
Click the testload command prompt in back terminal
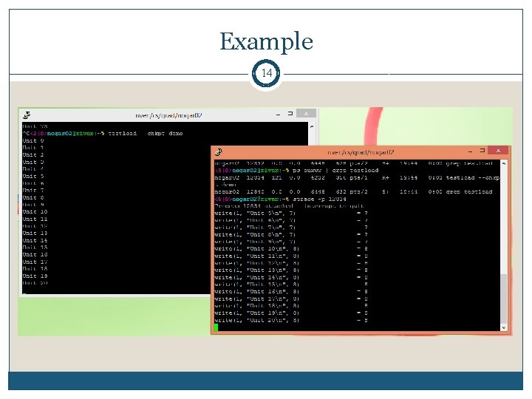tap(103, 133)
